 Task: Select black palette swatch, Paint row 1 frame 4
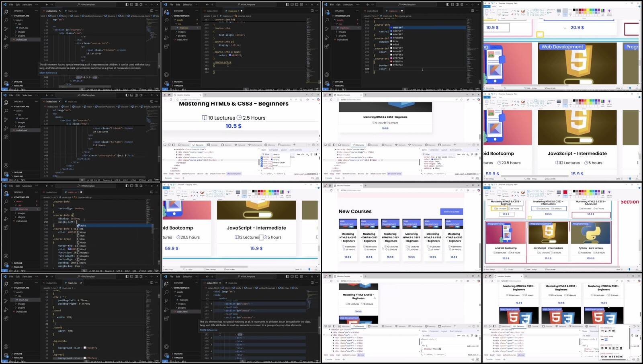pyautogui.click(x=574, y=10)
